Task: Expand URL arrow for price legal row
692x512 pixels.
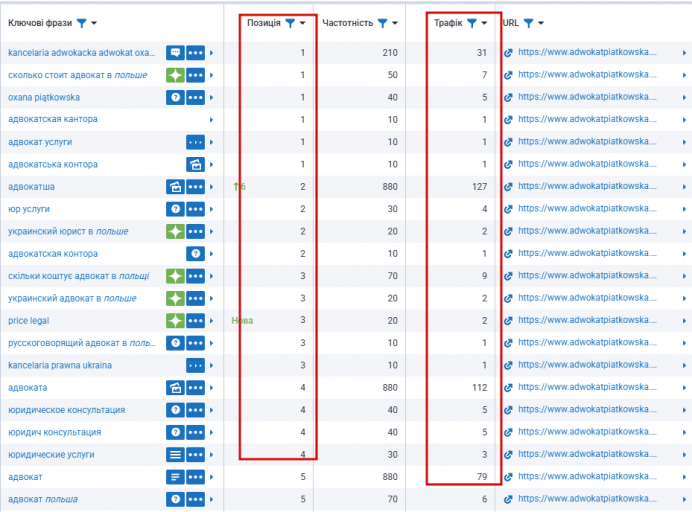Action: (684, 320)
